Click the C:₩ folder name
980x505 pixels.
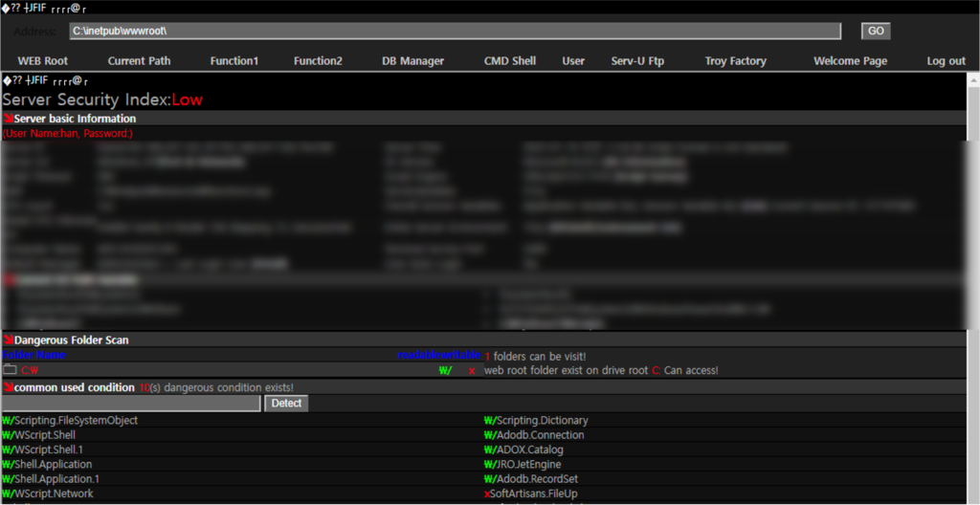[30, 371]
